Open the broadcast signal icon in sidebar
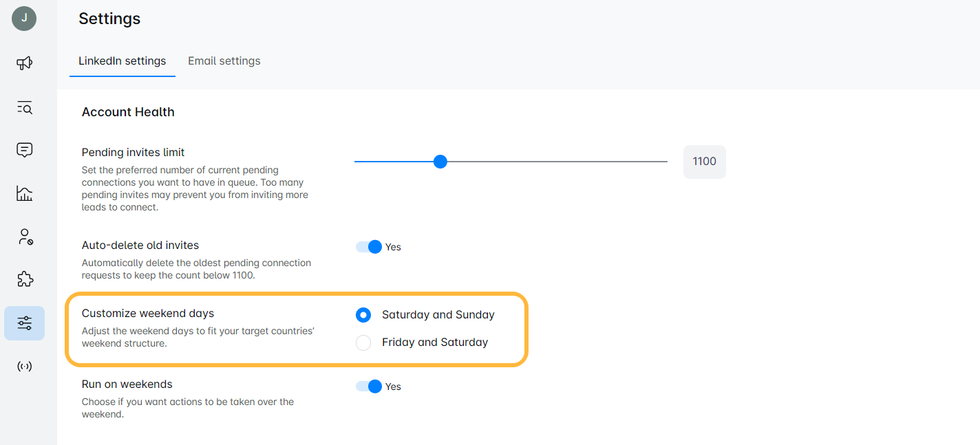Viewport: 980px width, 445px height. [24, 366]
